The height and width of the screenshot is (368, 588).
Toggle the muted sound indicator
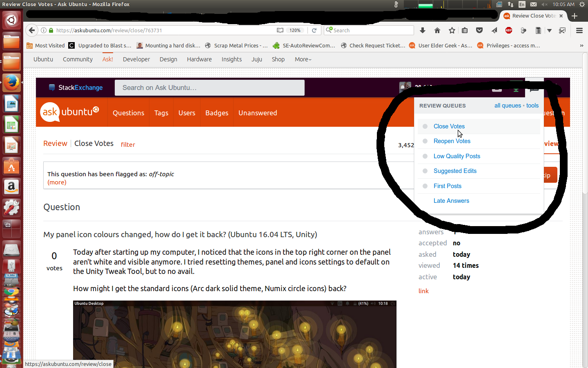click(545, 4)
